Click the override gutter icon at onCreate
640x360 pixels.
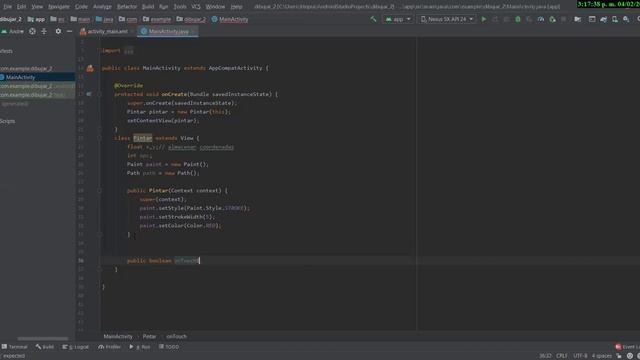coord(89,94)
